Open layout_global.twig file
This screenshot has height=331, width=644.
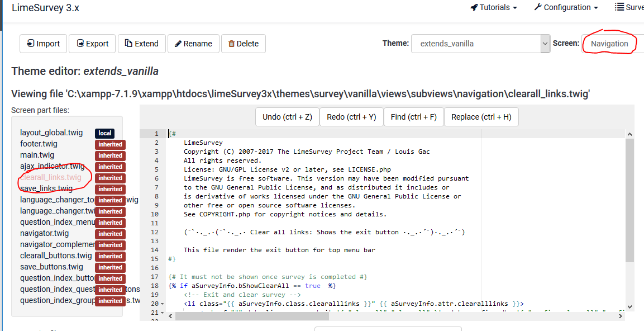51,133
